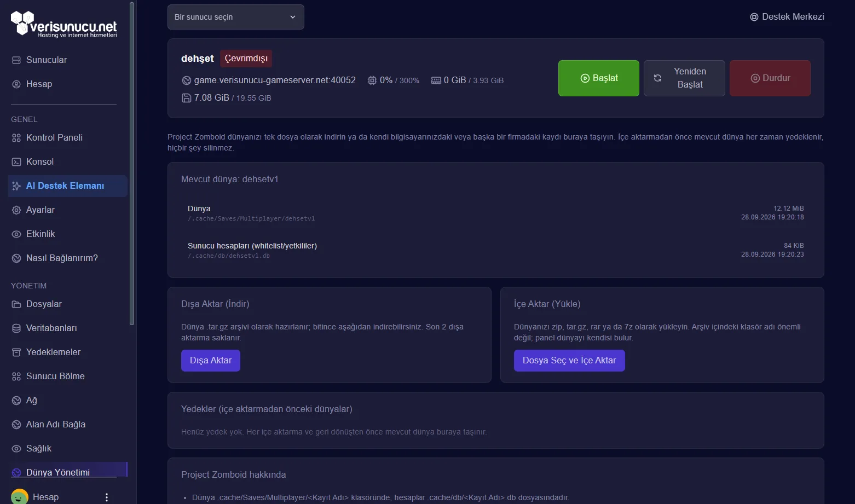Click the Yedeklemeler archive icon
Screen dimensions: 855x504
[x=16, y=352]
